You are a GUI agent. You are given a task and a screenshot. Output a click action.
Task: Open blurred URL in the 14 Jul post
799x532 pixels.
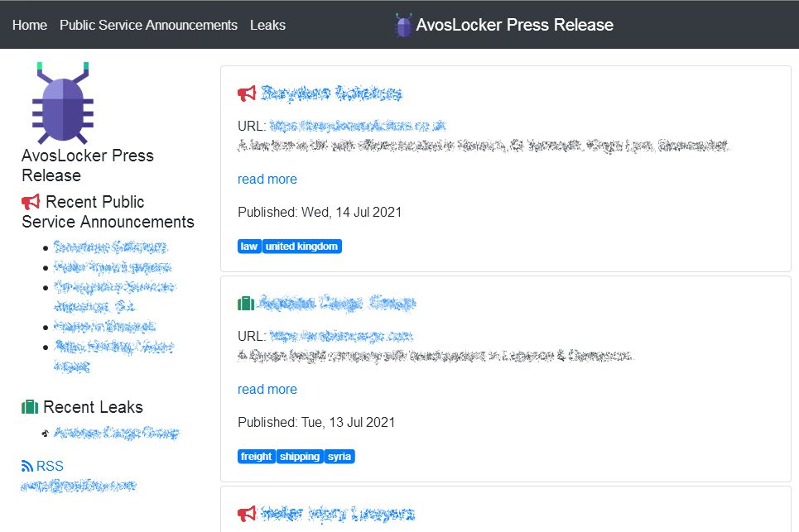357,126
